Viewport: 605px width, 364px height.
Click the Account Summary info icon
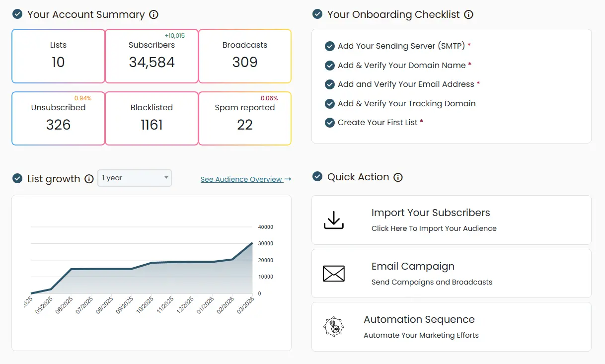click(x=154, y=14)
